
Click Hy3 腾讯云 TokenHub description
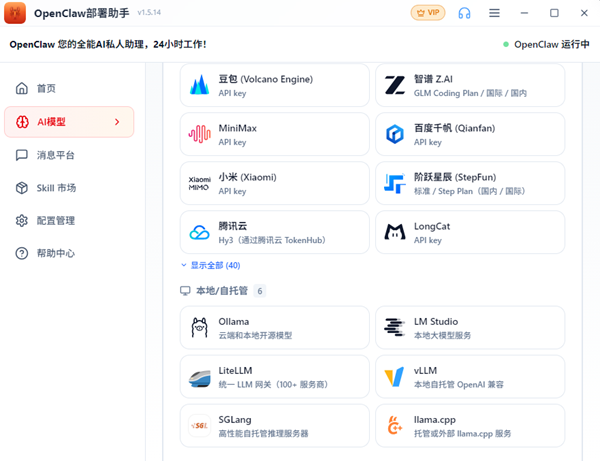click(x=272, y=240)
